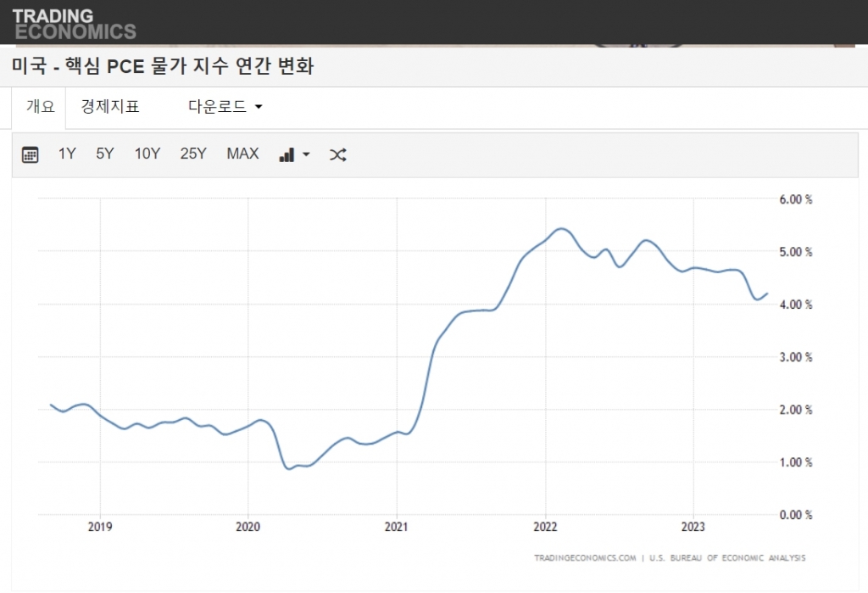The height and width of the screenshot is (593, 868).
Task: Click the chart line peak in early 2022
Action: click(560, 229)
